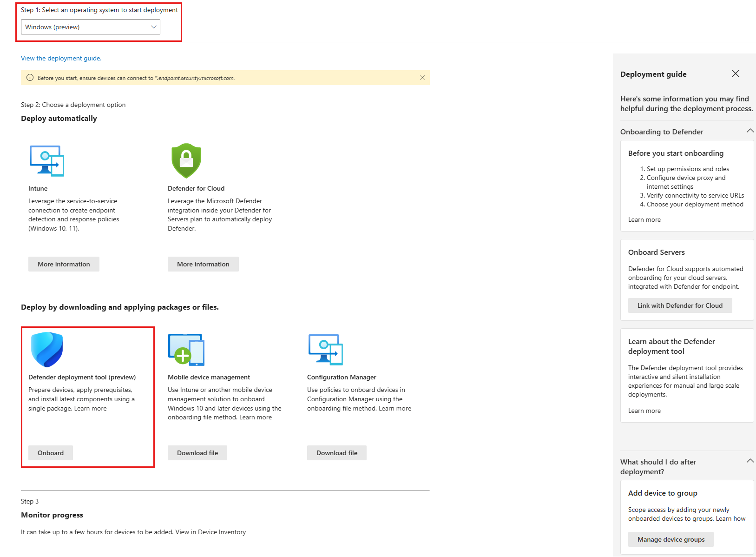Click the Monitor progress heading

click(x=52, y=515)
